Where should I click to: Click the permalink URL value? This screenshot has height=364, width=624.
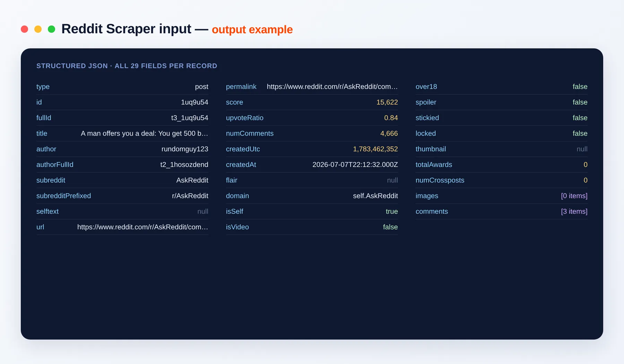coord(332,87)
